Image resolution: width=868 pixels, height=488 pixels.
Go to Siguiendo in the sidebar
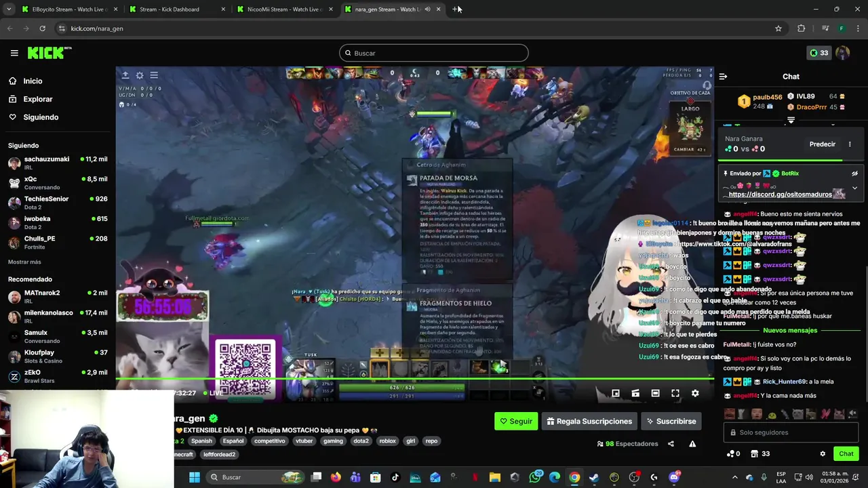pos(41,117)
